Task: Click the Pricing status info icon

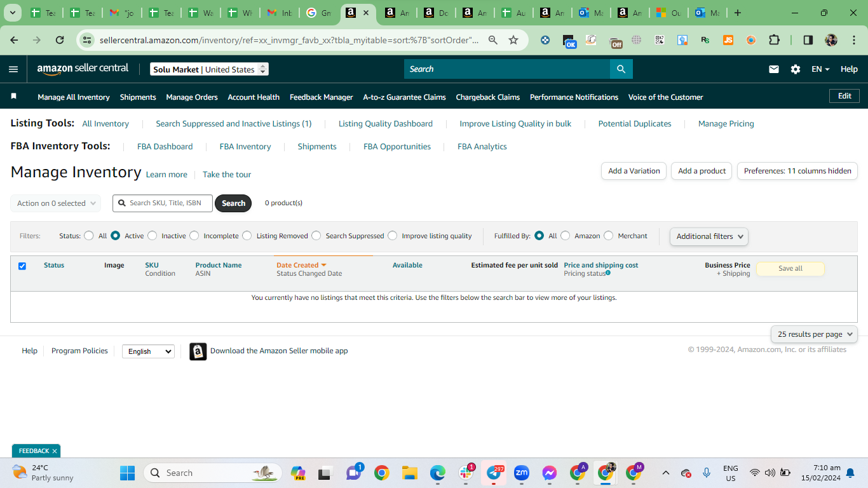Action: pos(608,273)
